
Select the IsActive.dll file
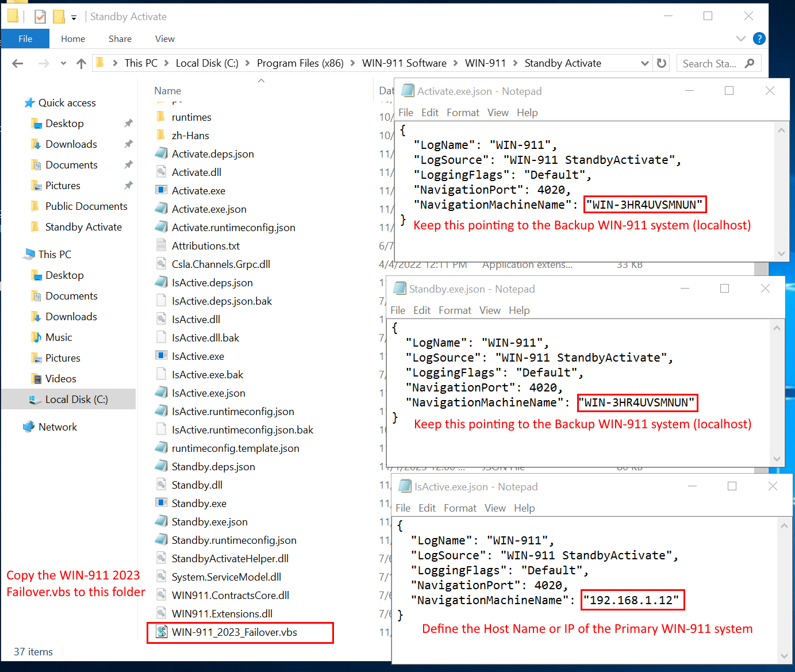pos(195,319)
